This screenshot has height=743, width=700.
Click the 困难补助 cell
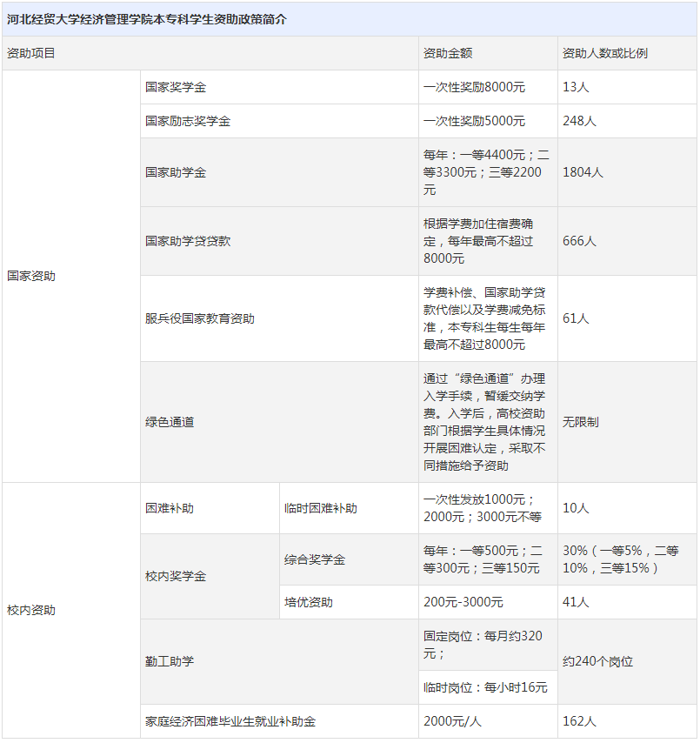210,508
